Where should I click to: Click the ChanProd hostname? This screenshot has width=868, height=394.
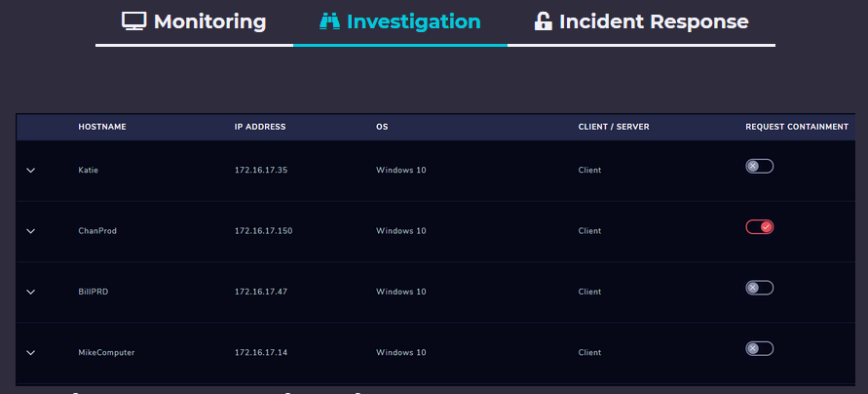[97, 231]
